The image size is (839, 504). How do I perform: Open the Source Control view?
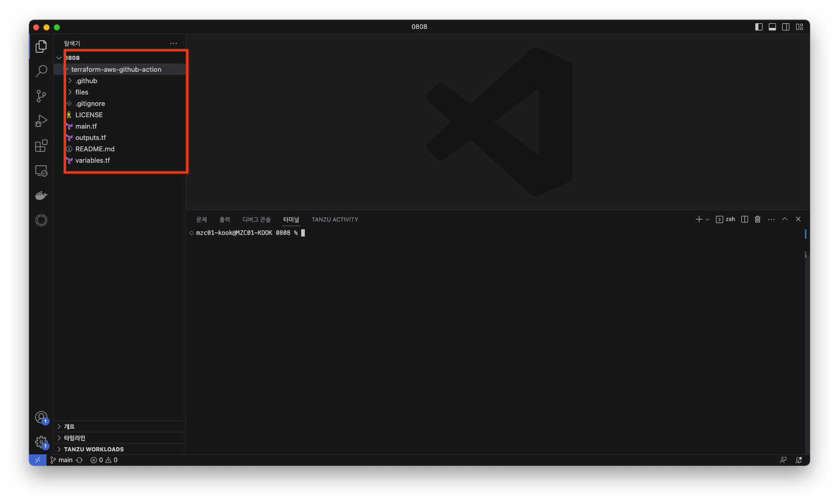tap(41, 96)
